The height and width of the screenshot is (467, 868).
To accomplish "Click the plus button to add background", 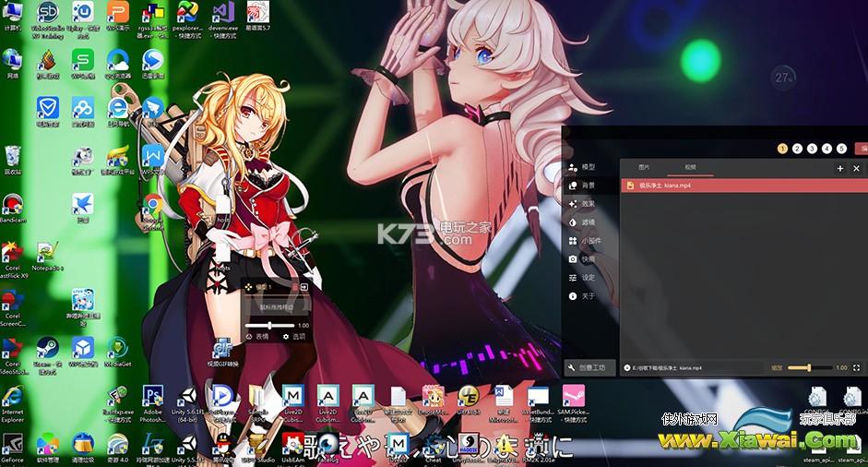I will coord(839,168).
